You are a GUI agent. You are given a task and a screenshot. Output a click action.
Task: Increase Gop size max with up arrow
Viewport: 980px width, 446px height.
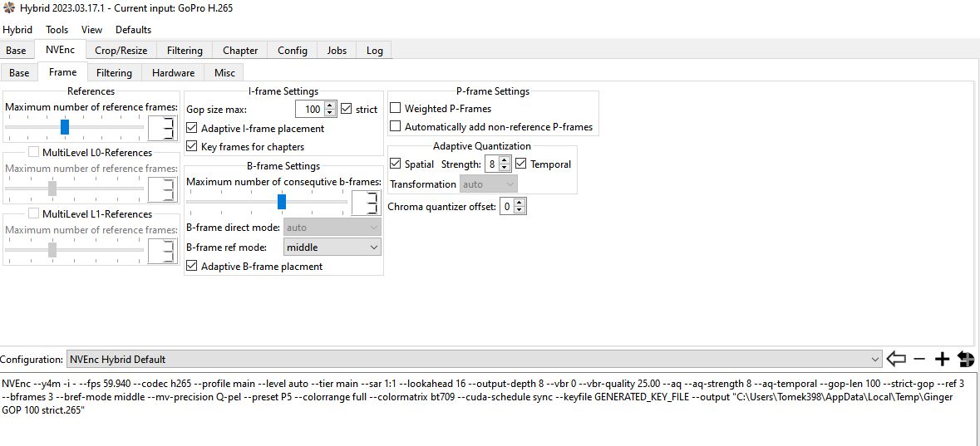pyautogui.click(x=330, y=105)
